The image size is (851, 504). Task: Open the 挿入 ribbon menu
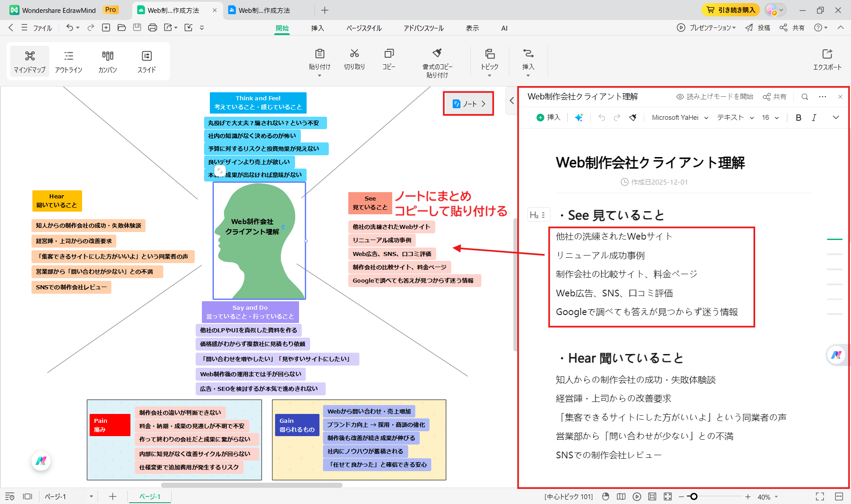[x=318, y=28]
